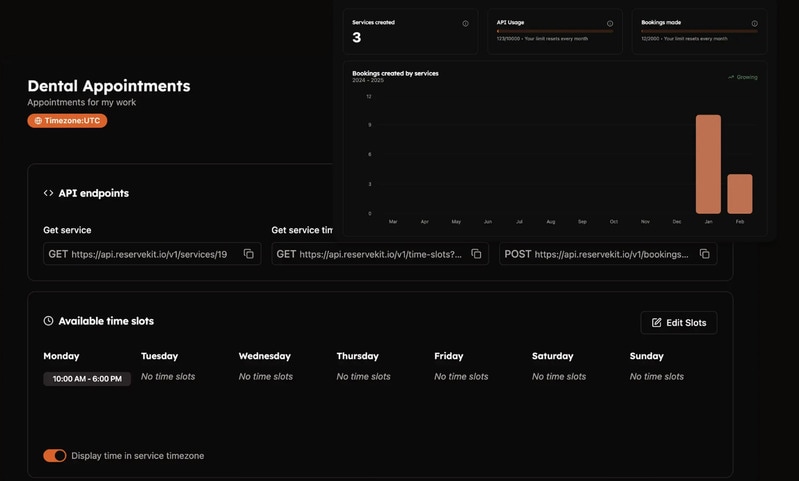Click the info icon on API Usage

coord(610,23)
